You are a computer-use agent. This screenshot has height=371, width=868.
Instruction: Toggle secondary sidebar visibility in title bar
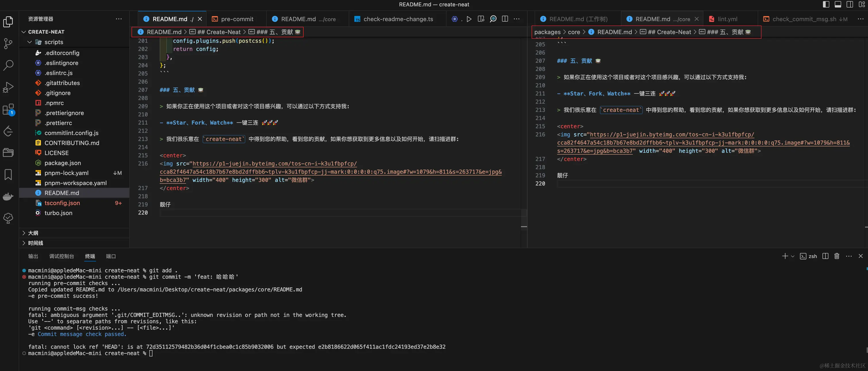[849, 4]
